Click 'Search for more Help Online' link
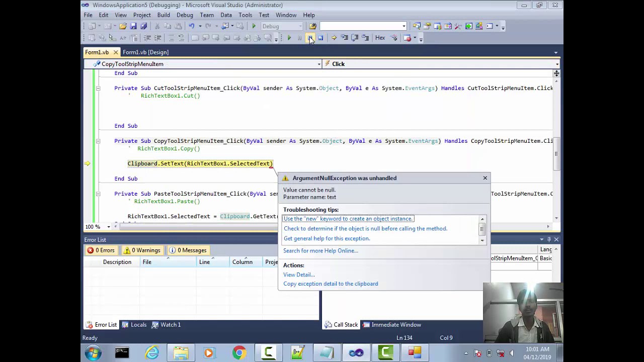This screenshot has height=362, width=644. [x=320, y=251]
